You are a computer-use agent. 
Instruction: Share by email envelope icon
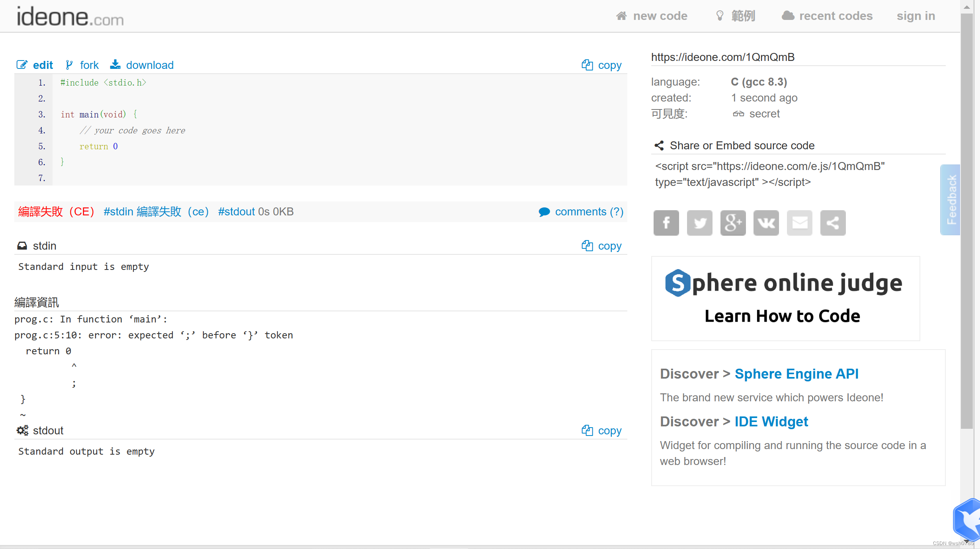point(799,223)
